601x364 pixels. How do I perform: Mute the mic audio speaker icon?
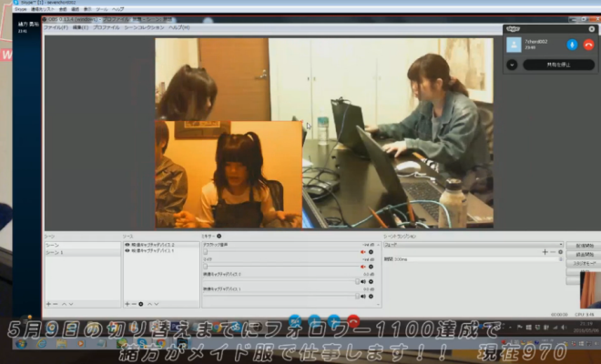click(x=364, y=266)
